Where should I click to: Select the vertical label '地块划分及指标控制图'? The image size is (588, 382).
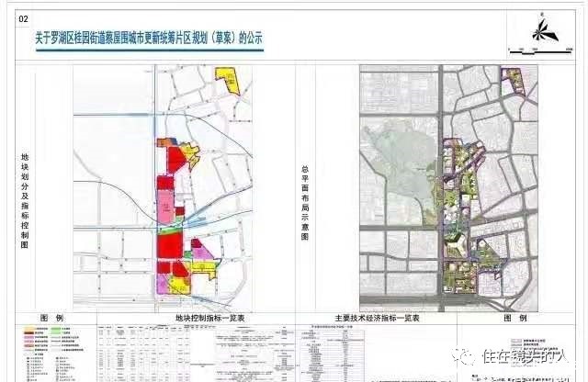point(25,200)
